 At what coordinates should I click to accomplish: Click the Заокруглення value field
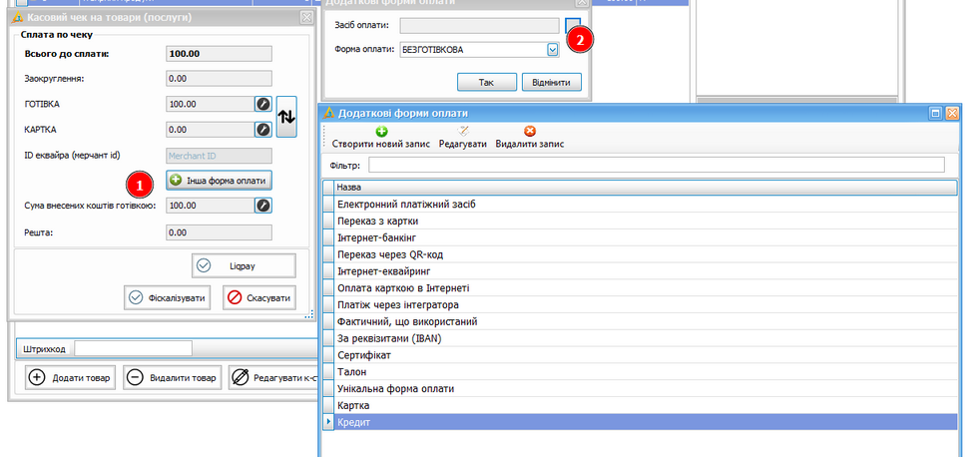tap(220, 79)
